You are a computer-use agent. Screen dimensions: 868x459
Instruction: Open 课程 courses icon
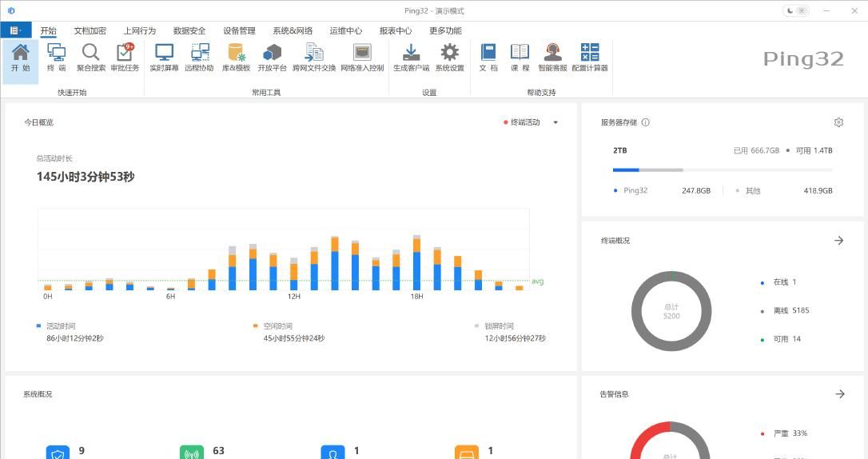tap(520, 58)
